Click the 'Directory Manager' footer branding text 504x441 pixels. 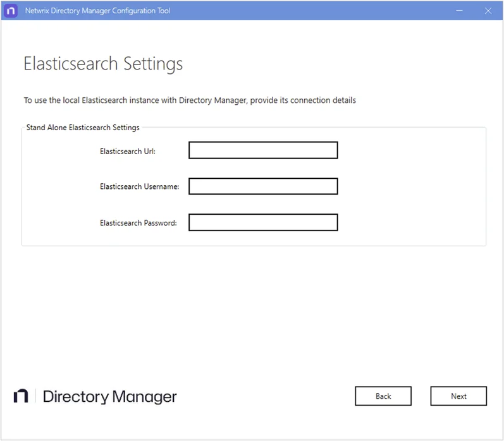coord(109,396)
